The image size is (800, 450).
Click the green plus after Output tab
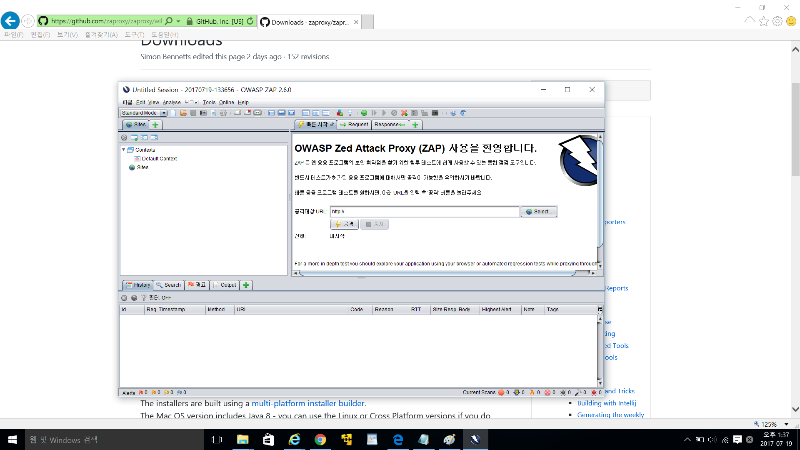[x=246, y=285]
